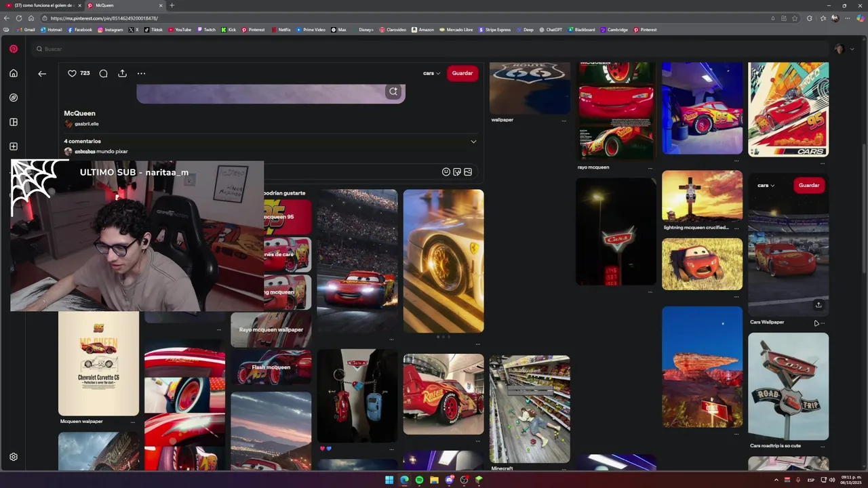
Task: Show hidden system tray icons
Action: (x=776, y=480)
